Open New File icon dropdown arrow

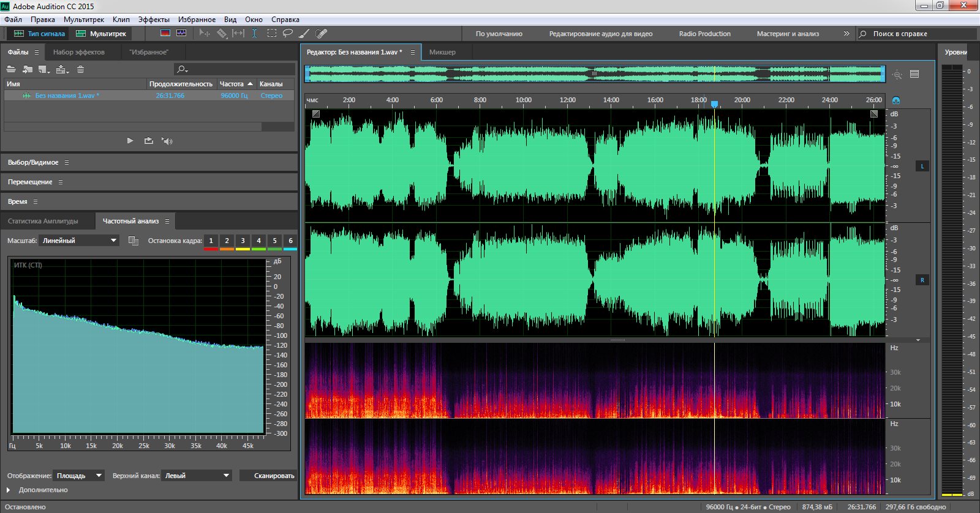[49, 72]
